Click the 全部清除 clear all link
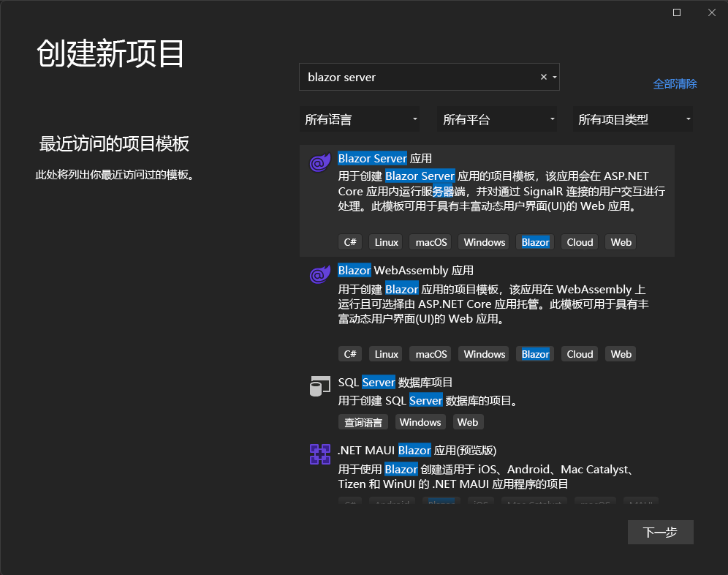Image resolution: width=728 pixels, height=575 pixels. click(x=675, y=83)
